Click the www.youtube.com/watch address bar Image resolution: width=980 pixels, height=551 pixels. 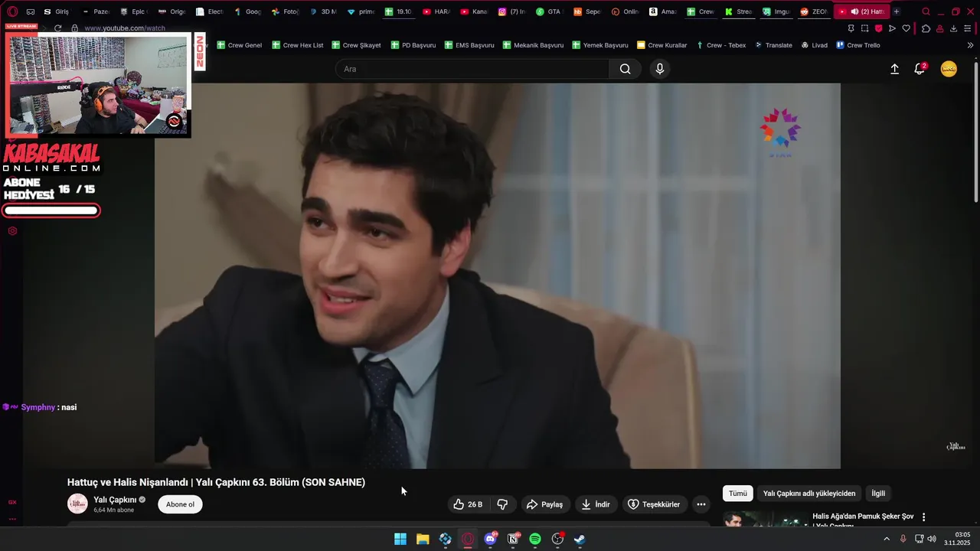(x=125, y=28)
